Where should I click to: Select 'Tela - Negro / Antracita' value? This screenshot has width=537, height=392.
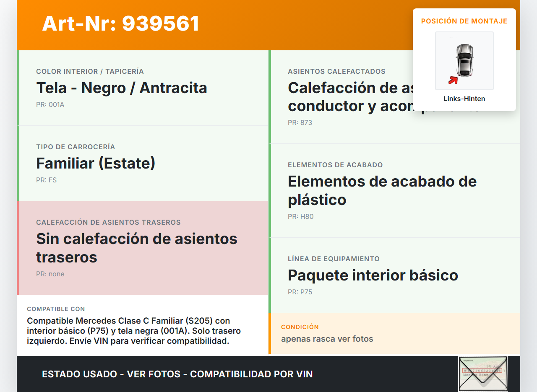(x=122, y=88)
